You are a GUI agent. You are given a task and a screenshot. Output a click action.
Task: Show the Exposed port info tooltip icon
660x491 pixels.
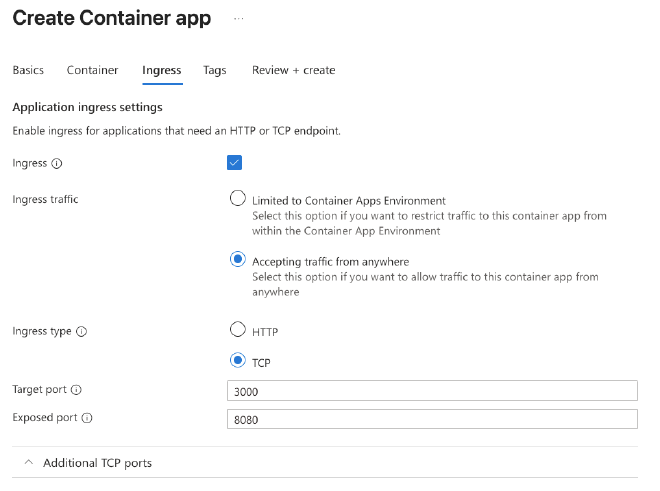pos(87,419)
